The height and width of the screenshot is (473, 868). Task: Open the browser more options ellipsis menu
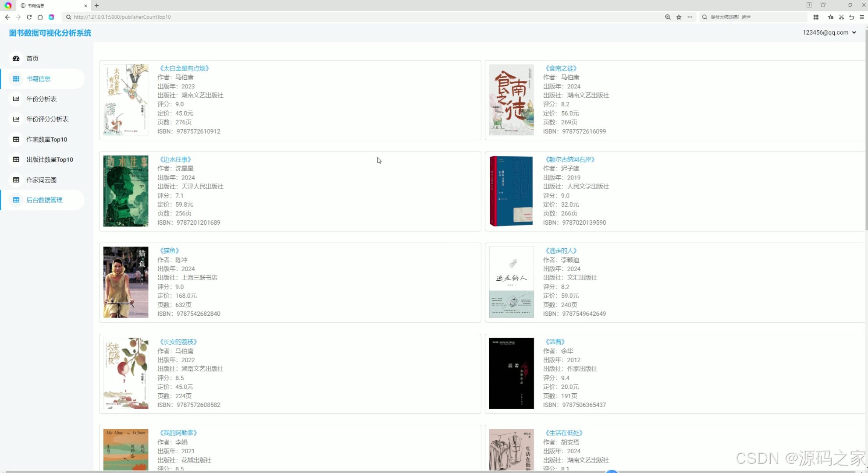pyautogui.click(x=690, y=17)
